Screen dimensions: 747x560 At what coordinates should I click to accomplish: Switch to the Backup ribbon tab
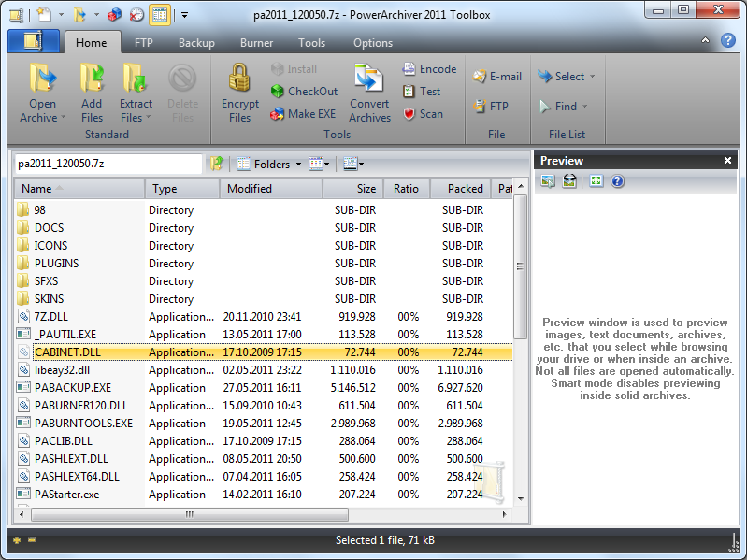pos(196,43)
